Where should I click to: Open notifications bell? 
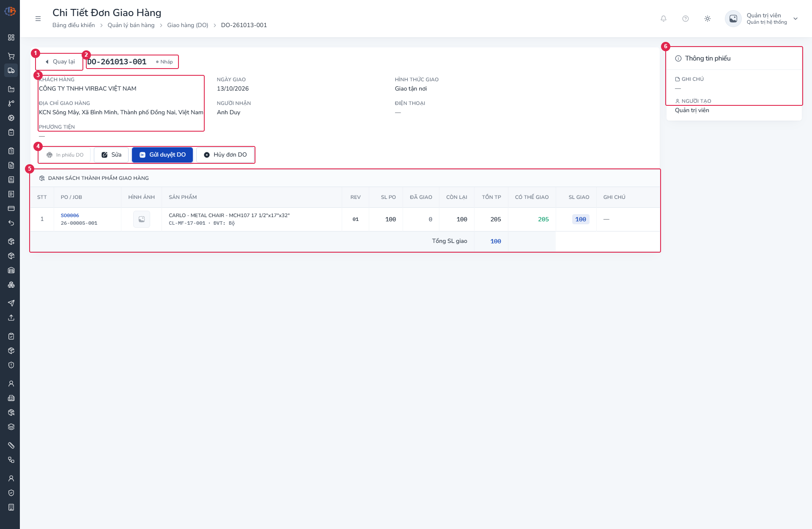[664, 19]
